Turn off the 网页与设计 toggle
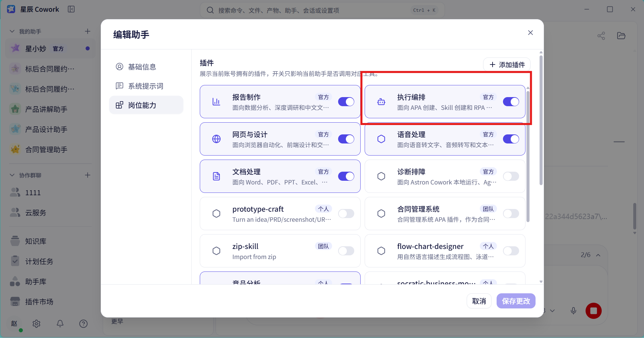Screen dimensions: 644x338 tap(346, 139)
